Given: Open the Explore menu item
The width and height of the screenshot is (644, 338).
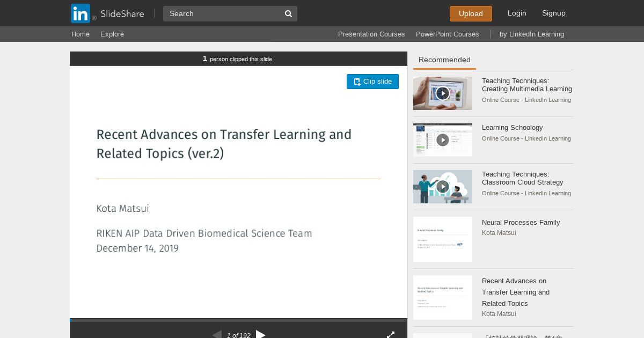Looking at the screenshot, I should click(x=112, y=34).
